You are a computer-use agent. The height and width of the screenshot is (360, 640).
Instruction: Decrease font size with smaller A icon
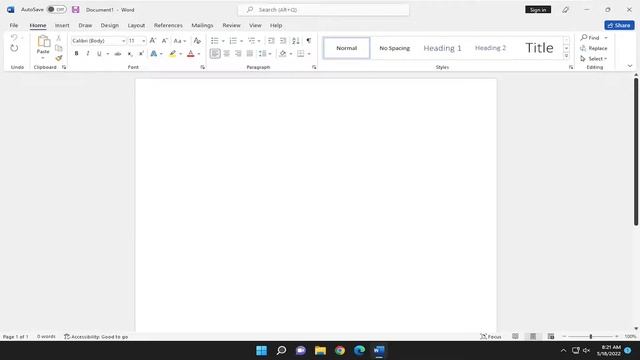[164, 40]
